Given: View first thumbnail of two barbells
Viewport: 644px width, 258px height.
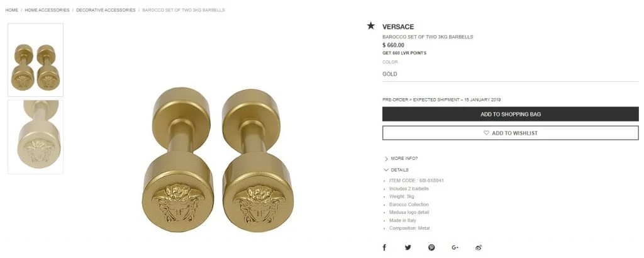Looking at the screenshot, I should 35,60.
